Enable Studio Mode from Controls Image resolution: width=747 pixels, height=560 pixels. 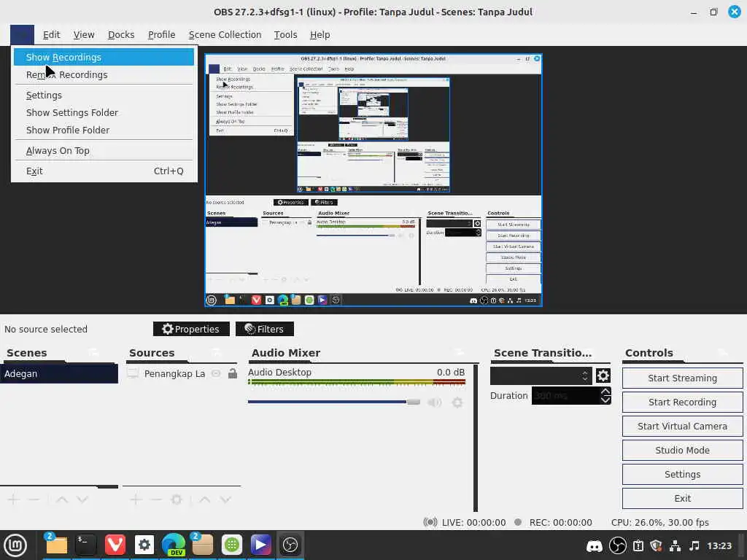tap(682, 451)
